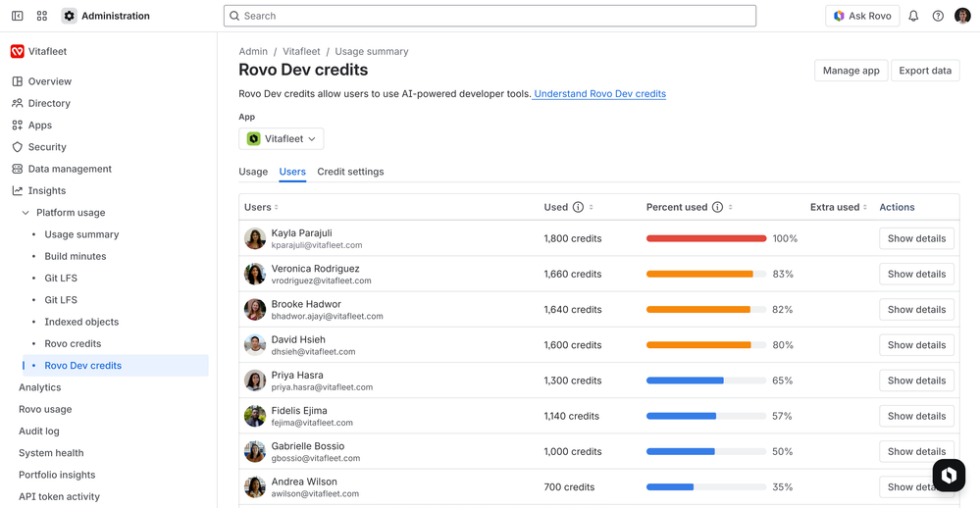Click the Data management icon
Screen dimensions: 980x508
coord(18,169)
